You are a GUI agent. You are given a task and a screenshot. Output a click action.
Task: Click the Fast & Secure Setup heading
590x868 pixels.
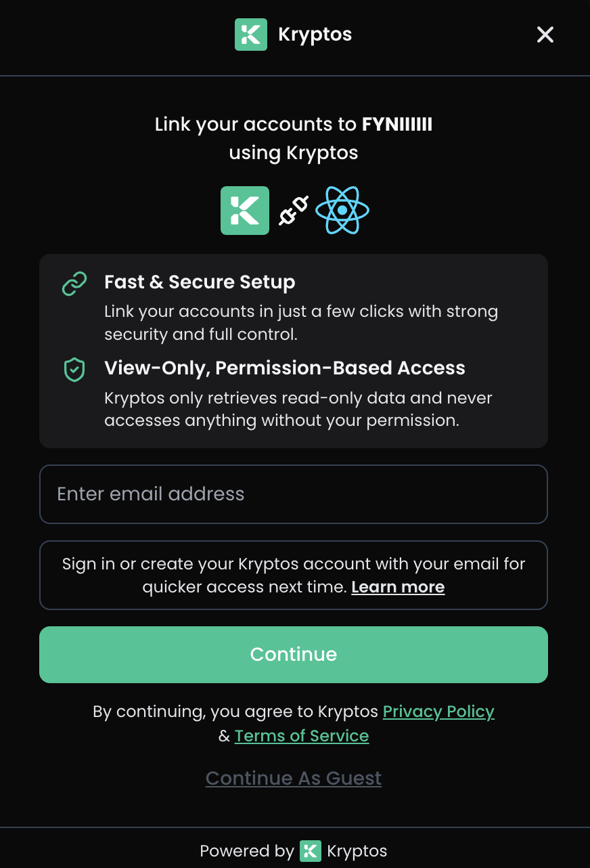tap(200, 282)
